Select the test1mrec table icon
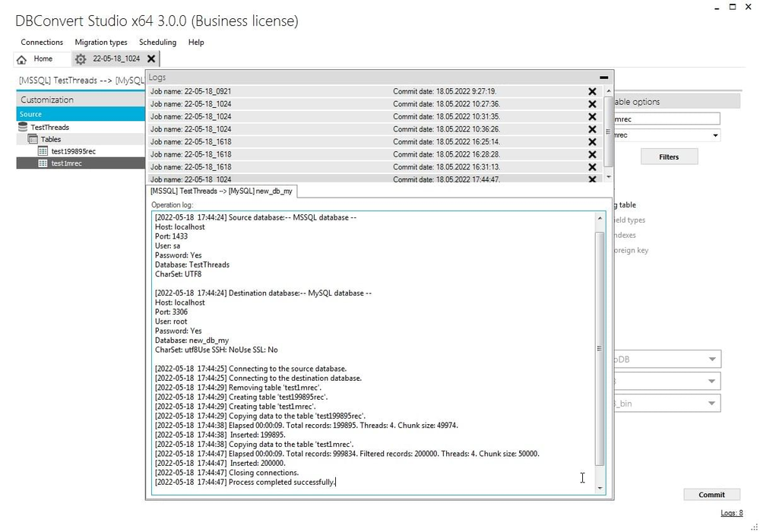This screenshot has width=760, height=532. (x=43, y=163)
